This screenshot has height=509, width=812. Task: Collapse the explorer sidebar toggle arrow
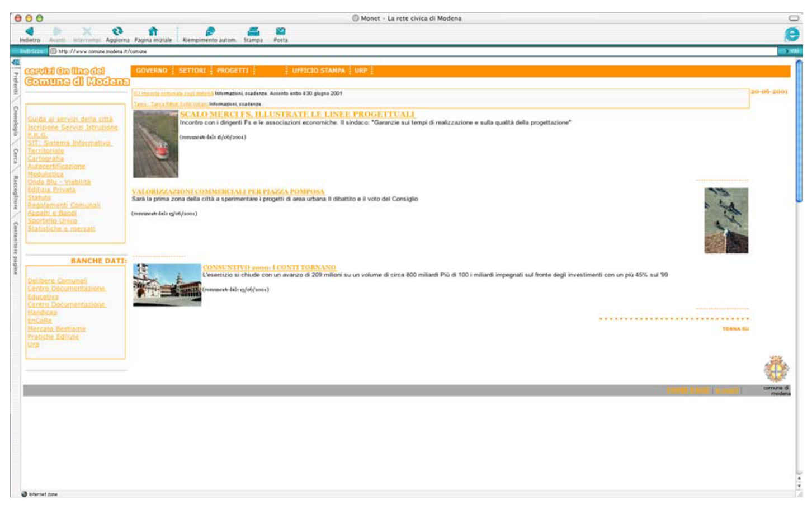pos(16,62)
